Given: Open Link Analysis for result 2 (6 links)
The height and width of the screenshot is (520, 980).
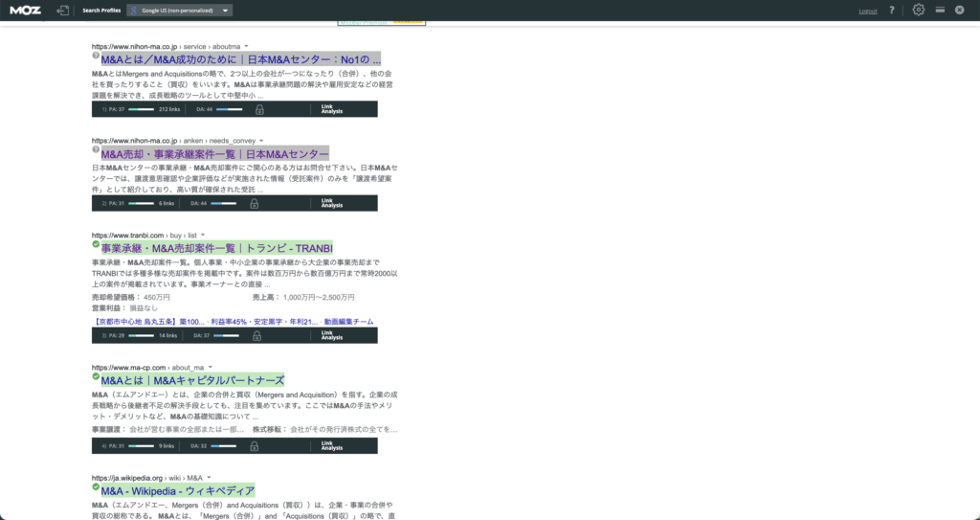Looking at the screenshot, I should [x=332, y=203].
